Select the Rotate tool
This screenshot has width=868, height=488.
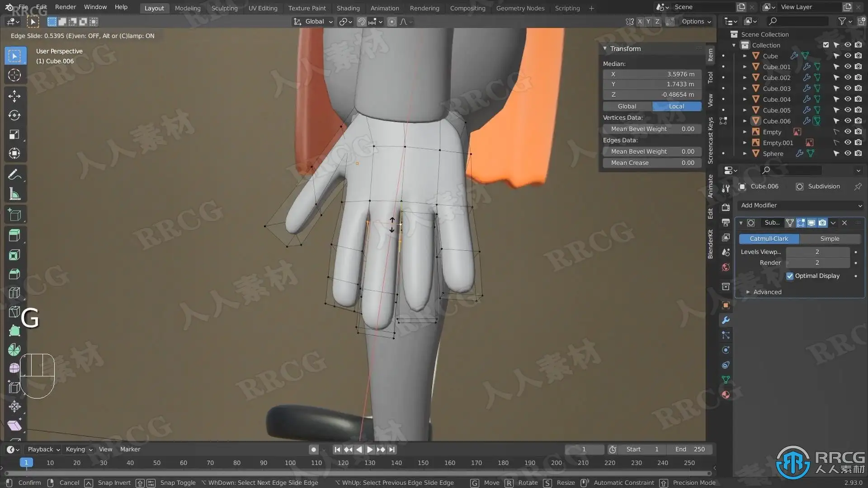click(x=14, y=115)
